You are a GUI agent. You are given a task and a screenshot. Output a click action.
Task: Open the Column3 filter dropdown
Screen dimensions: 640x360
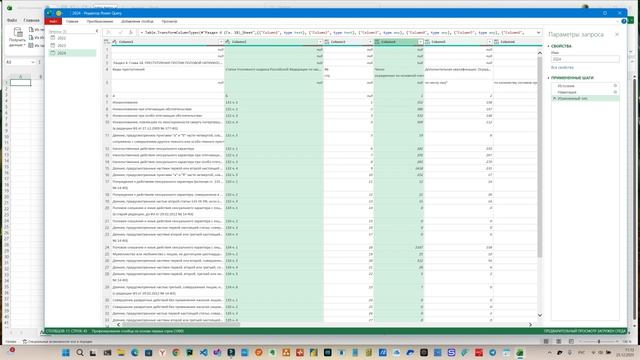pos(370,42)
